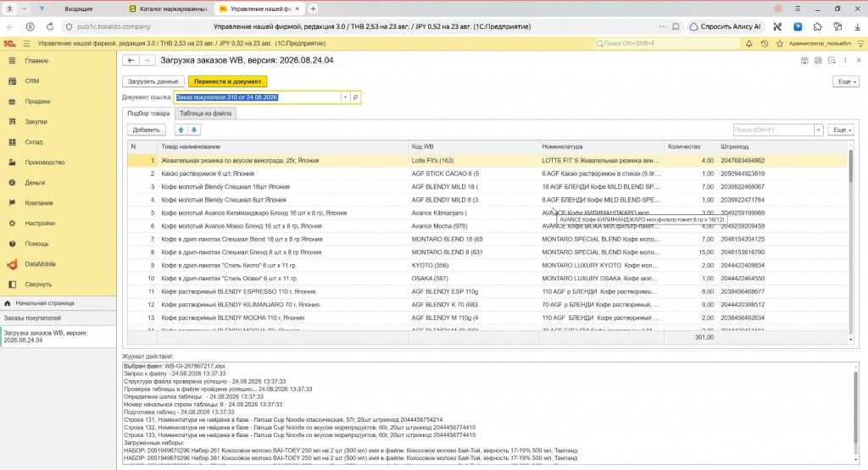Open notifications bell icon in 1C header

click(749, 44)
